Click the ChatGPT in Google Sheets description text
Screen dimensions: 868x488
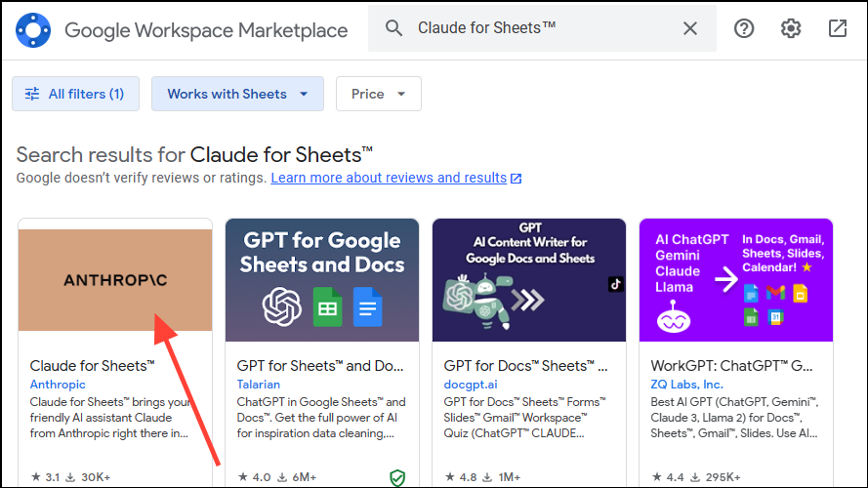[321, 418]
